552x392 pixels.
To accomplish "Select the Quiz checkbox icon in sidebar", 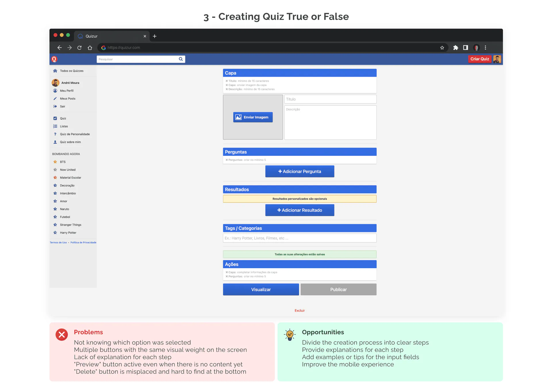I will pyautogui.click(x=55, y=119).
